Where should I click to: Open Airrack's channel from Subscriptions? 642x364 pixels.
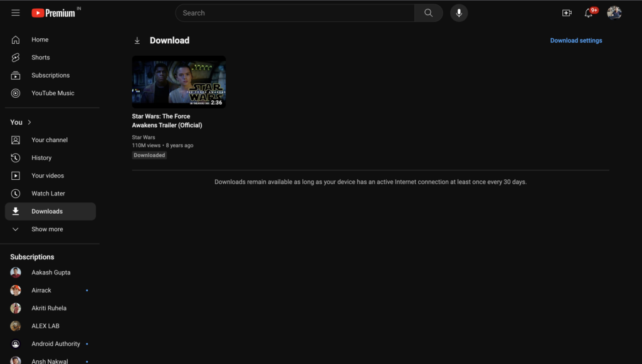41,289
